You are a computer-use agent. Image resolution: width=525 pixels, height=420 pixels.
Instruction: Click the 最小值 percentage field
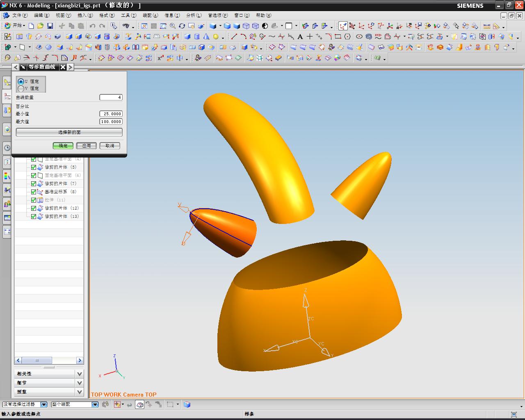[x=111, y=114]
